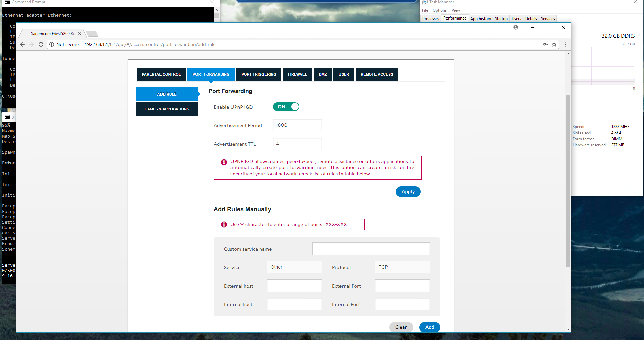Viewport: 644px width, 340px height.
Task: Open Task Manager Users tab
Action: click(516, 19)
